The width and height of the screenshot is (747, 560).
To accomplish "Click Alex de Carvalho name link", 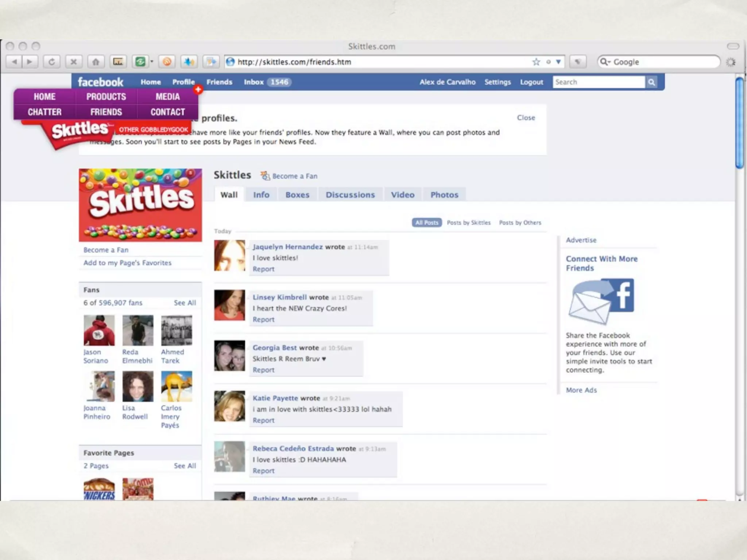I will click(x=448, y=82).
